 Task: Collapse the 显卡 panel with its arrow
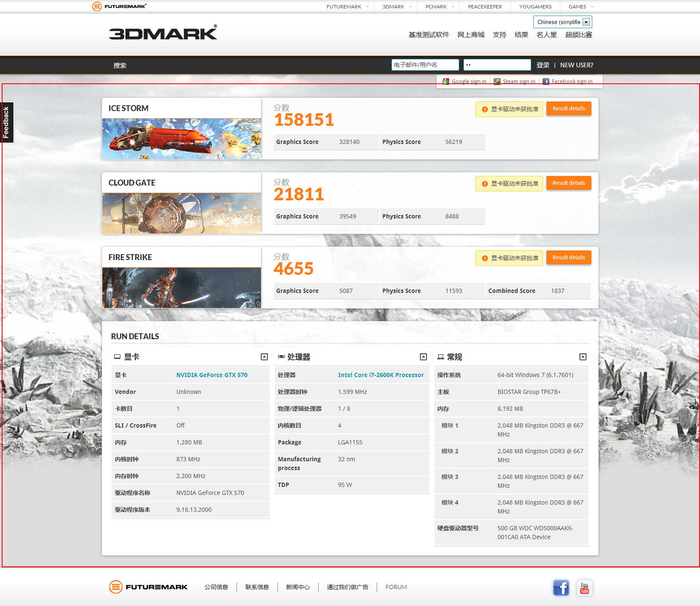tap(264, 356)
